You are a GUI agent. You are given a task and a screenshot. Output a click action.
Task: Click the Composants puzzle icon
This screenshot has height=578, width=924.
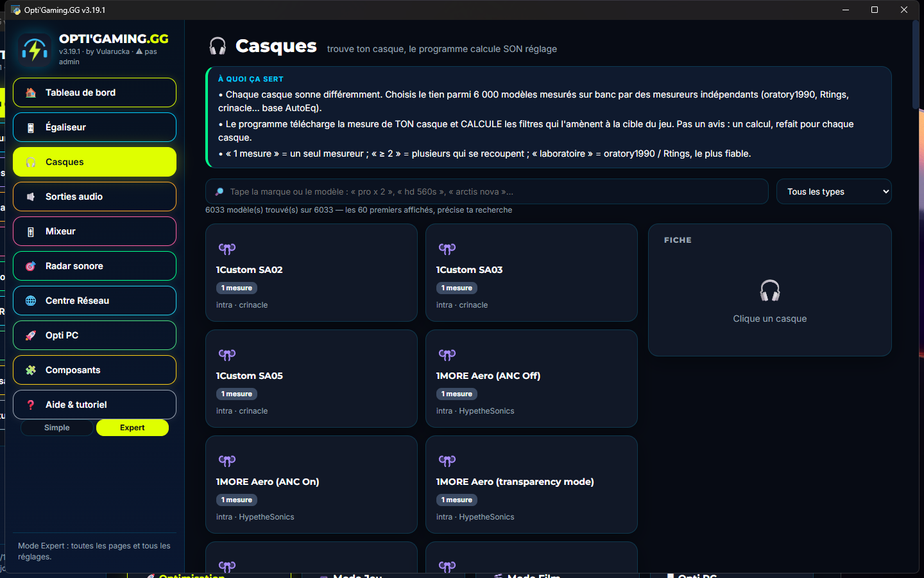[31, 370]
